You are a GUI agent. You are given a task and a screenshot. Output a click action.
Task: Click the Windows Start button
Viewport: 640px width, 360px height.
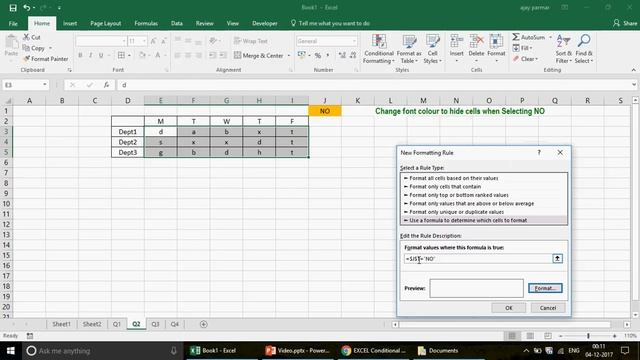11,351
